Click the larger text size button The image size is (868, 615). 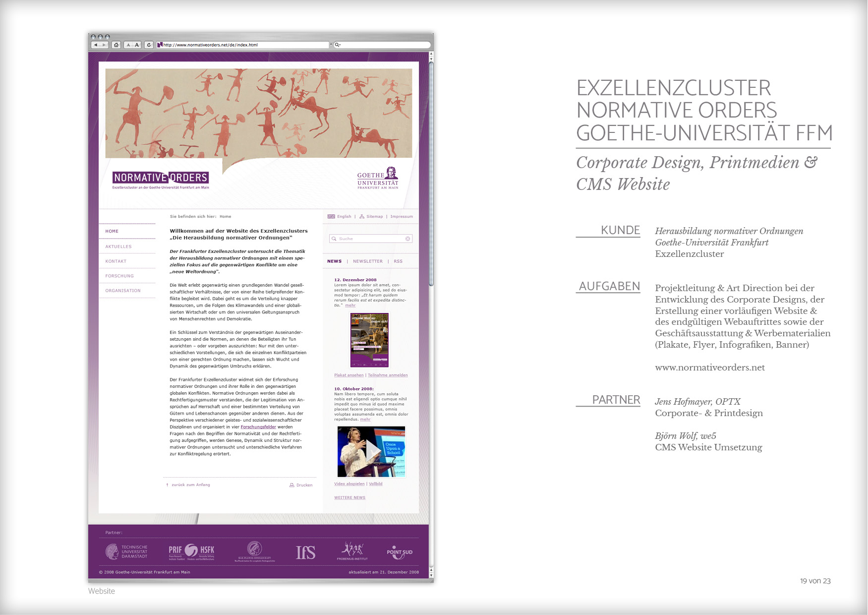pos(137,45)
